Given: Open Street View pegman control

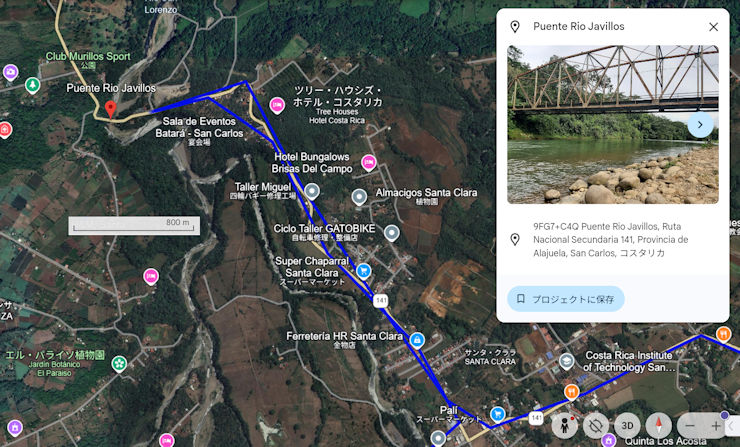Looking at the screenshot, I should coord(564,426).
